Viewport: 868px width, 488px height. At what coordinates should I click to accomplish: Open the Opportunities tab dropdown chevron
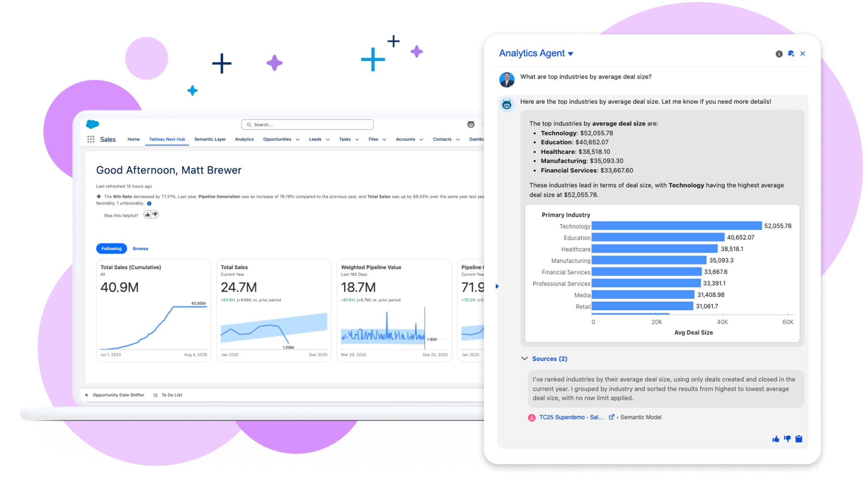point(298,139)
